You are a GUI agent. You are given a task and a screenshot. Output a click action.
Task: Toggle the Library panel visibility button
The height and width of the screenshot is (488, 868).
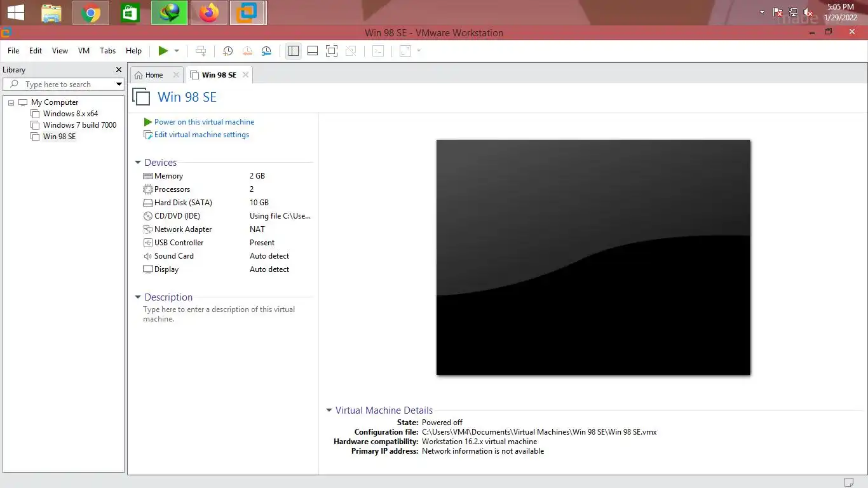tap(293, 51)
